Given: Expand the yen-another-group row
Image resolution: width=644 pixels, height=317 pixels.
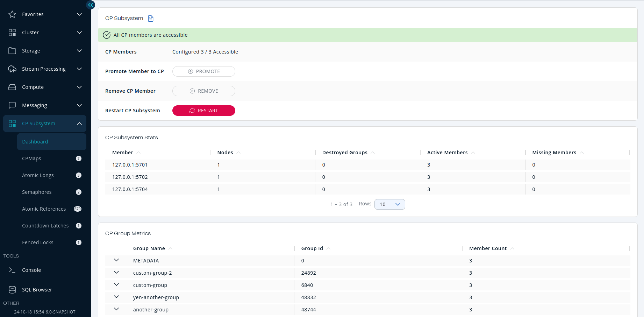Looking at the screenshot, I should (116, 297).
